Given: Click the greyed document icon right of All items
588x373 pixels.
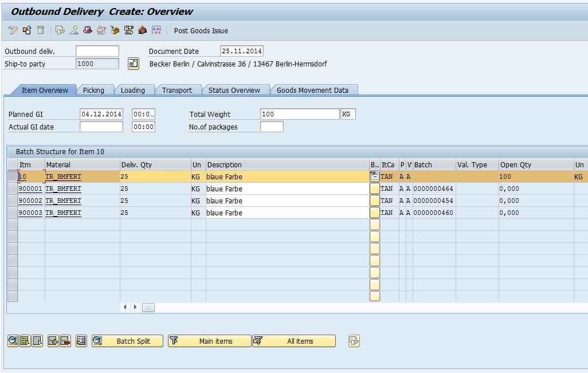Looking at the screenshot, I should (354, 341).
